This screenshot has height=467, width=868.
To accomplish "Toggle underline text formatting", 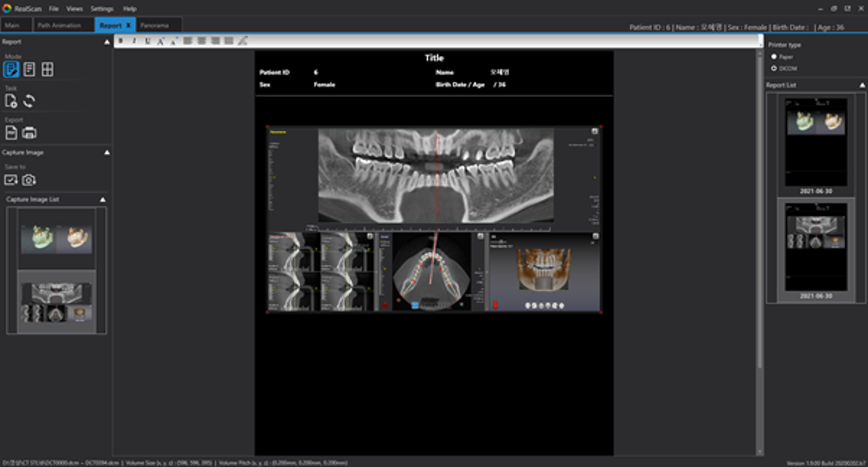I will coord(147,41).
